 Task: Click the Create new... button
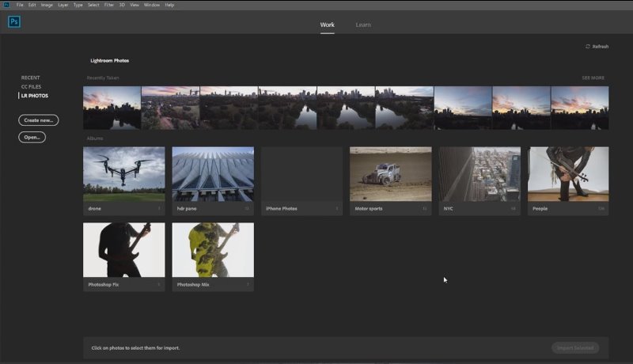point(38,120)
